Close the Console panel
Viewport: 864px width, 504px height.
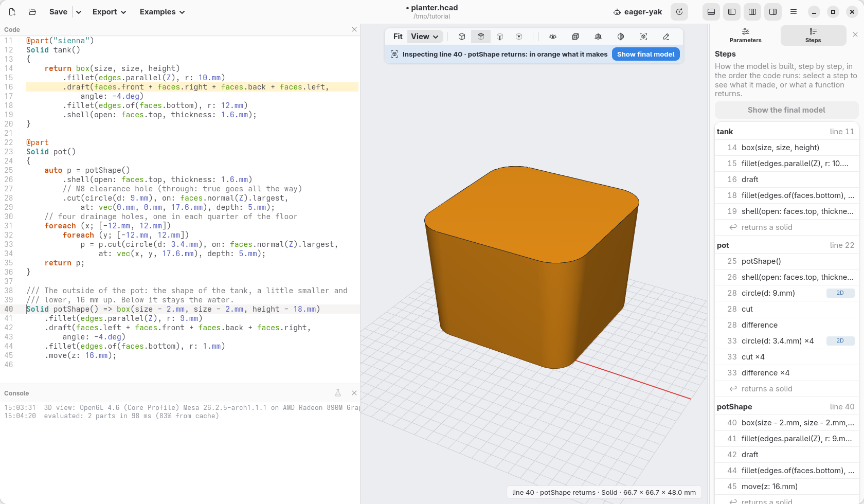354,393
